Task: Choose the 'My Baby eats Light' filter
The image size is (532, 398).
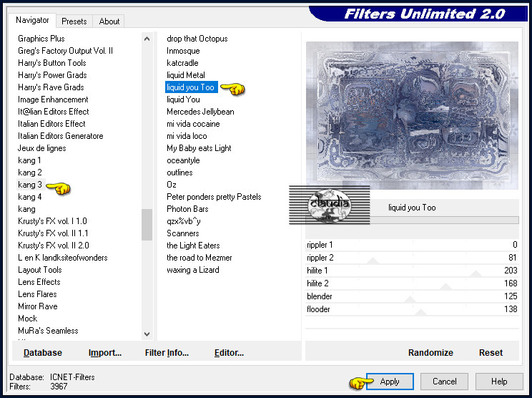Action: pyautogui.click(x=199, y=148)
